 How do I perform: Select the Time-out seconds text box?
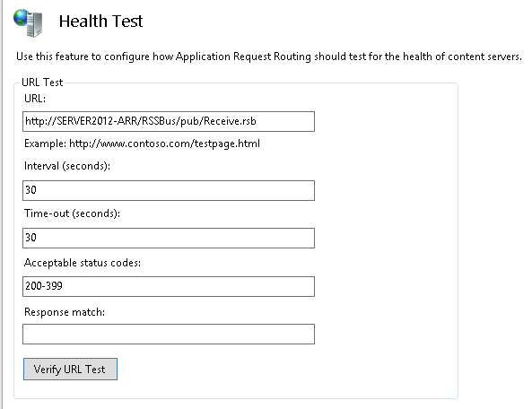pos(169,238)
